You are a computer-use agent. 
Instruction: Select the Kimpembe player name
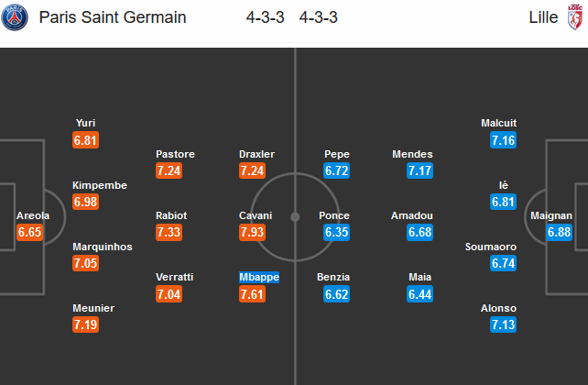coord(99,185)
